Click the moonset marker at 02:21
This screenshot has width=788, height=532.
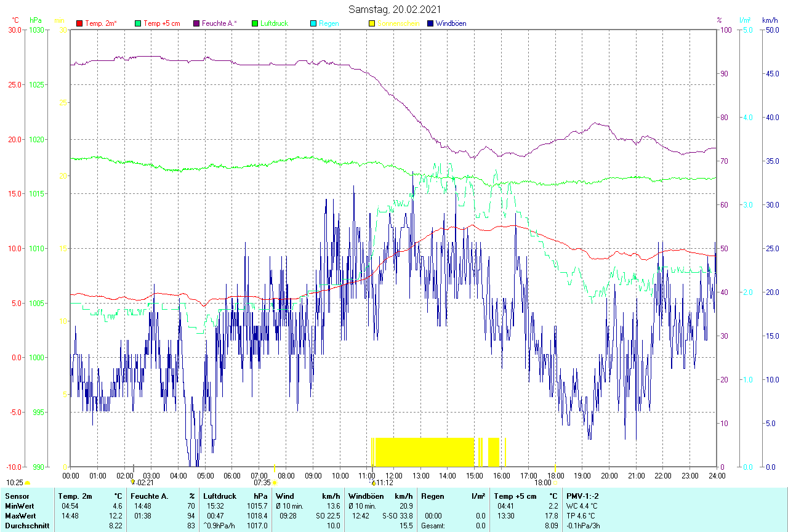tap(132, 482)
